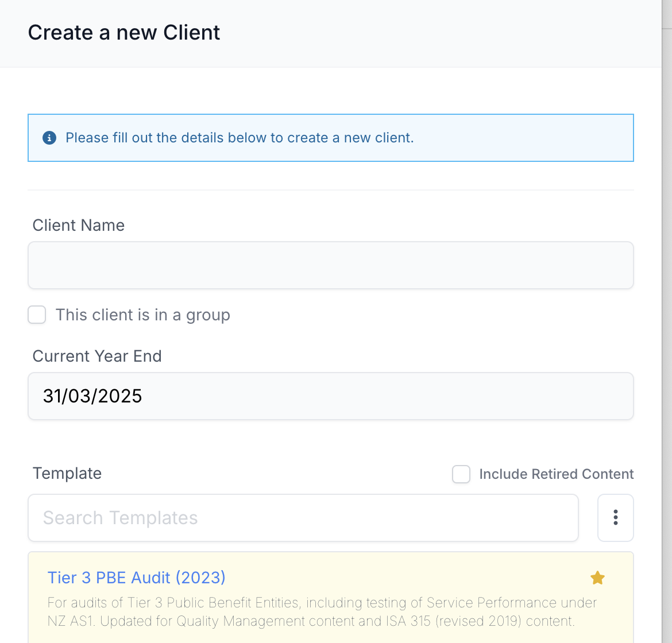The height and width of the screenshot is (643, 672).
Task: Click the 'Please fill out the details' banner
Action: [x=330, y=138]
